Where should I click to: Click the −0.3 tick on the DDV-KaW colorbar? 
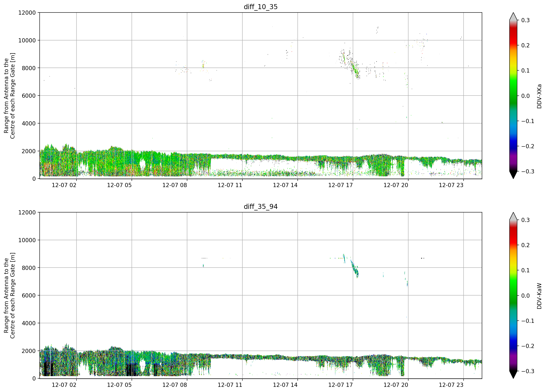[527, 371]
